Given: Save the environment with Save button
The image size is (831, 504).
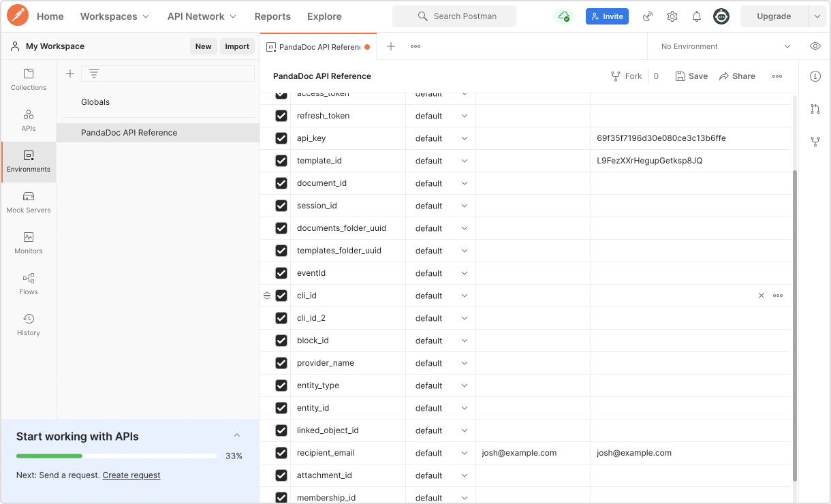Looking at the screenshot, I should point(691,76).
